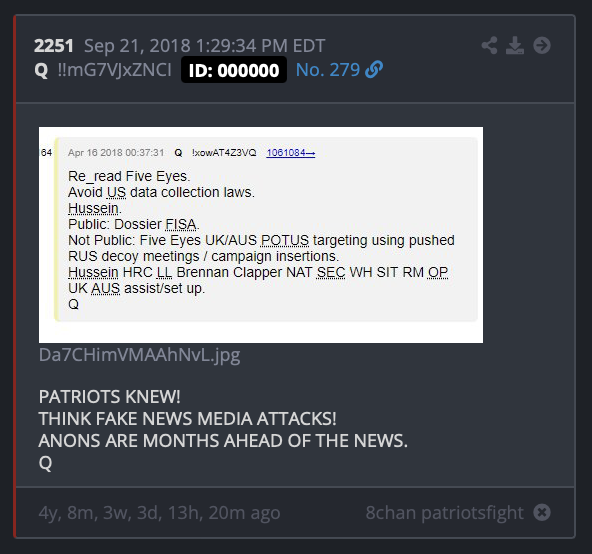
Task: Click the share icon on post 2251
Action: click(489, 45)
